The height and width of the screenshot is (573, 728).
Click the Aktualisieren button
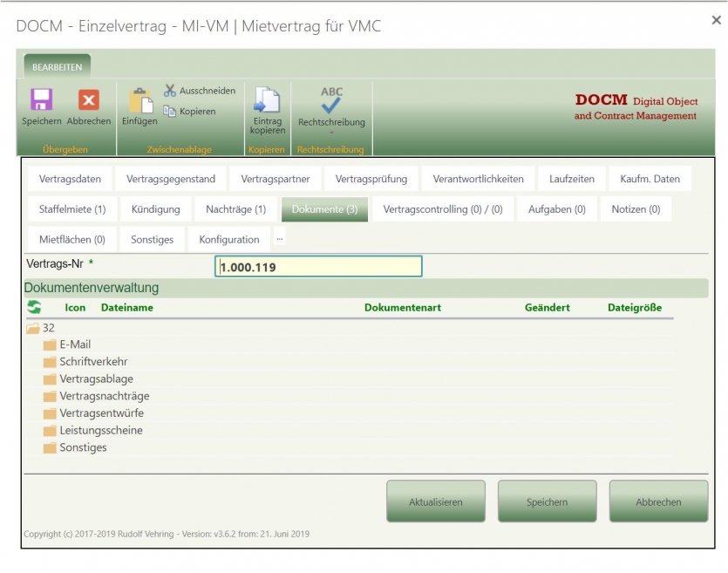click(x=436, y=501)
